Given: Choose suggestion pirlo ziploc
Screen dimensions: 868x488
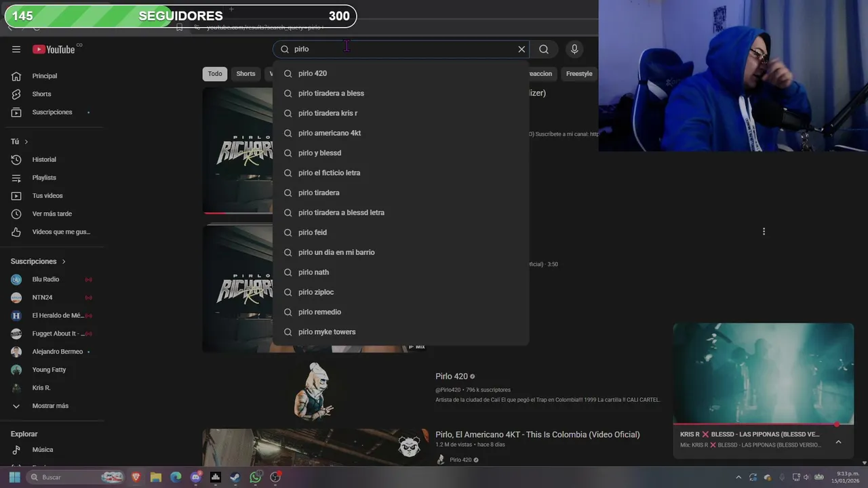Looking at the screenshot, I should [x=401, y=292].
